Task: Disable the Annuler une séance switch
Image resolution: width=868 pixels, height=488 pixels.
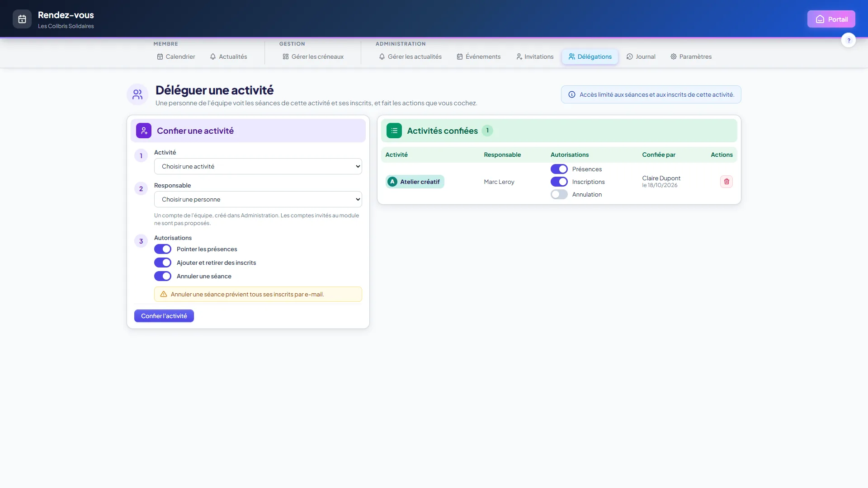Action: 163,276
